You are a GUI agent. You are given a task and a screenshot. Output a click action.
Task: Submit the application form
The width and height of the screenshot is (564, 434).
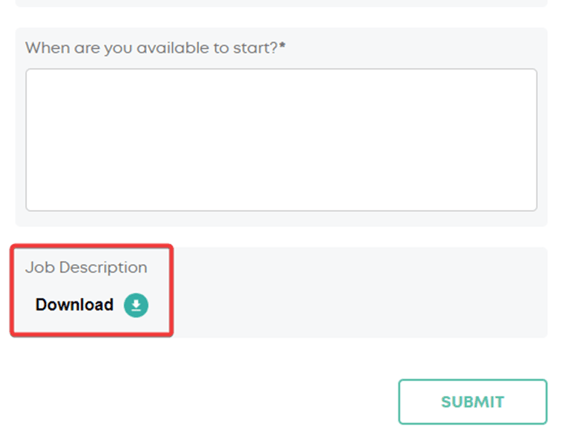pos(473,402)
